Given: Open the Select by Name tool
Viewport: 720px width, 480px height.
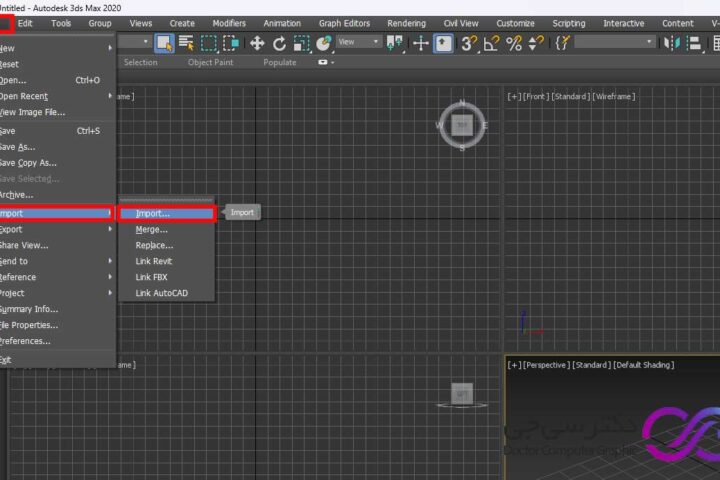Looking at the screenshot, I should (x=186, y=43).
